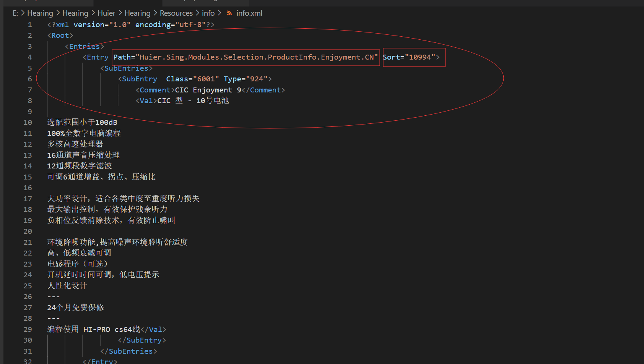644x364 pixels.
Task: Click the <Entry tag name on line 4
Action: (96, 57)
